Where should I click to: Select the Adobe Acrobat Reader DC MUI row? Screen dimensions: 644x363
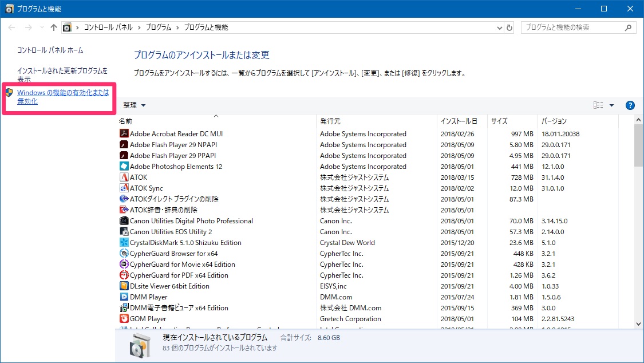pyautogui.click(x=369, y=134)
